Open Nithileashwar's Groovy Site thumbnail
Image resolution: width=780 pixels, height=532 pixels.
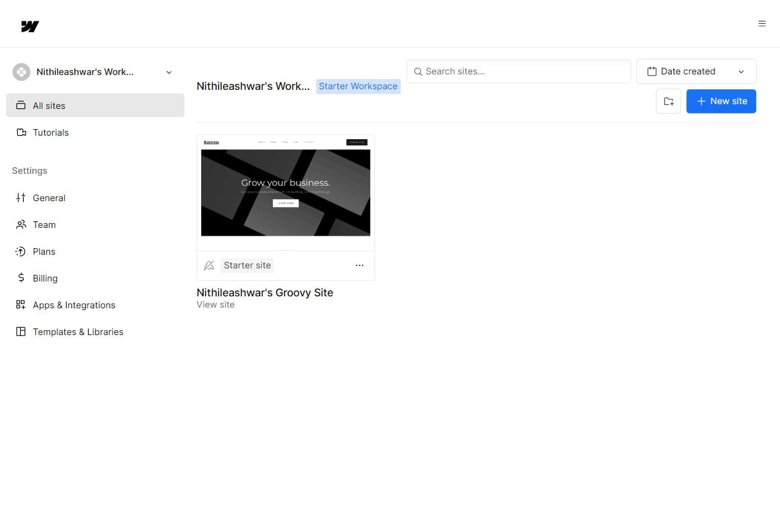[285, 190]
